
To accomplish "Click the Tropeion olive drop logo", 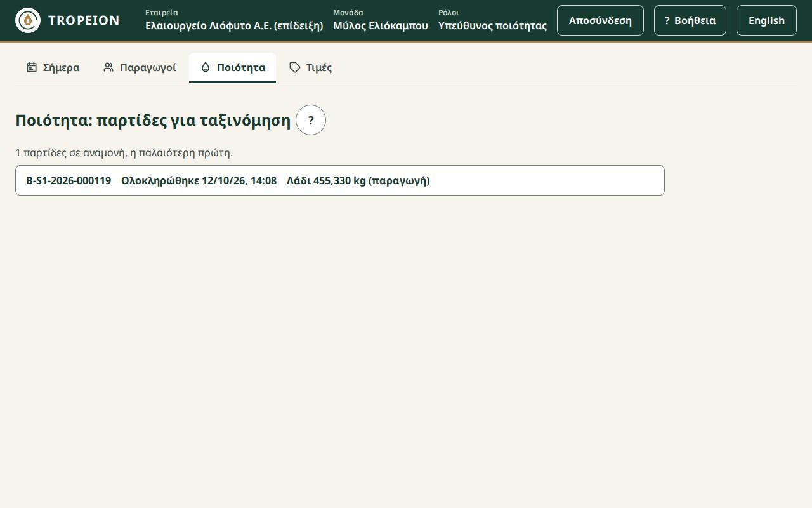I will [28, 20].
